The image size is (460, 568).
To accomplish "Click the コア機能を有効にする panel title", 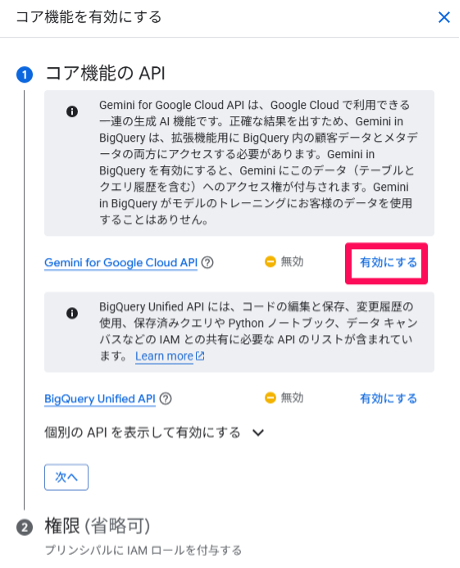I will click(x=89, y=17).
